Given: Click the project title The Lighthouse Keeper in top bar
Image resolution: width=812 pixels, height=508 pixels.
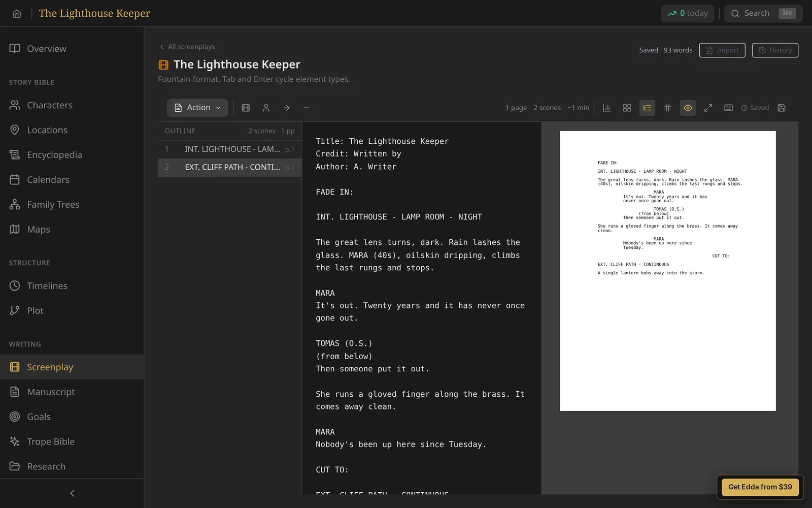Looking at the screenshot, I should [94, 13].
